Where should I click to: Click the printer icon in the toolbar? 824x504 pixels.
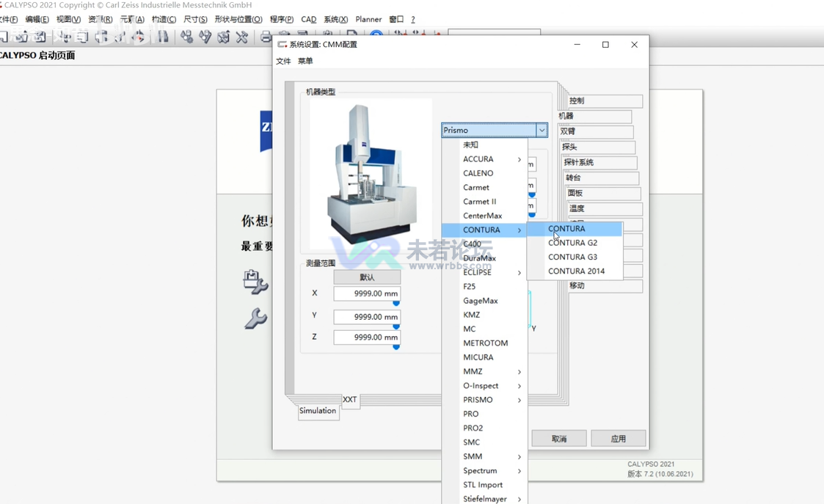click(266, 37)
